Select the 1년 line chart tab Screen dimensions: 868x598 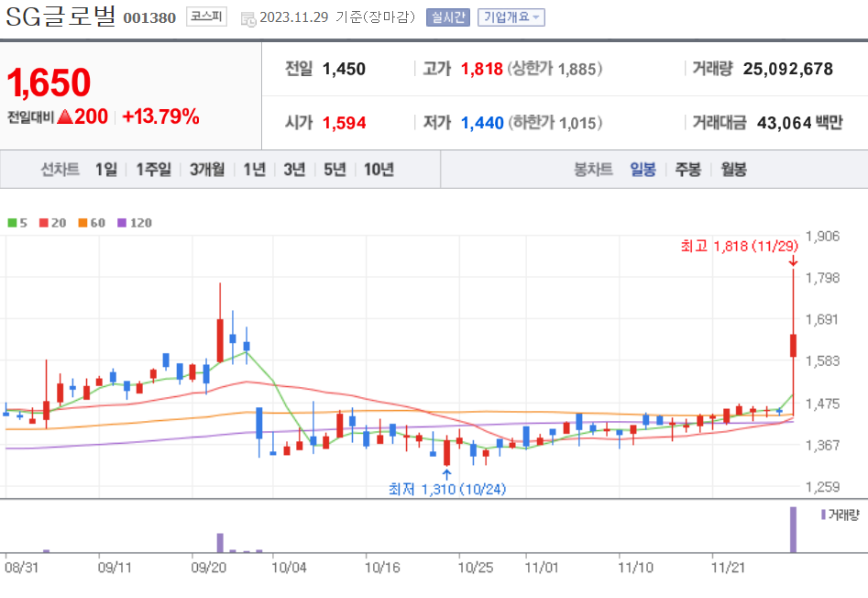(x=255, y=170)
